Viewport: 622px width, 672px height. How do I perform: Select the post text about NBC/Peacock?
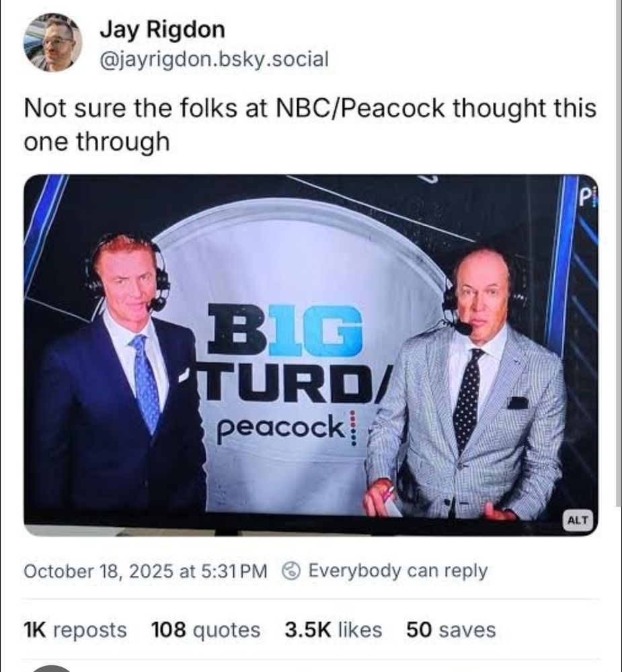pyautogui.click(x=310, y=125)
